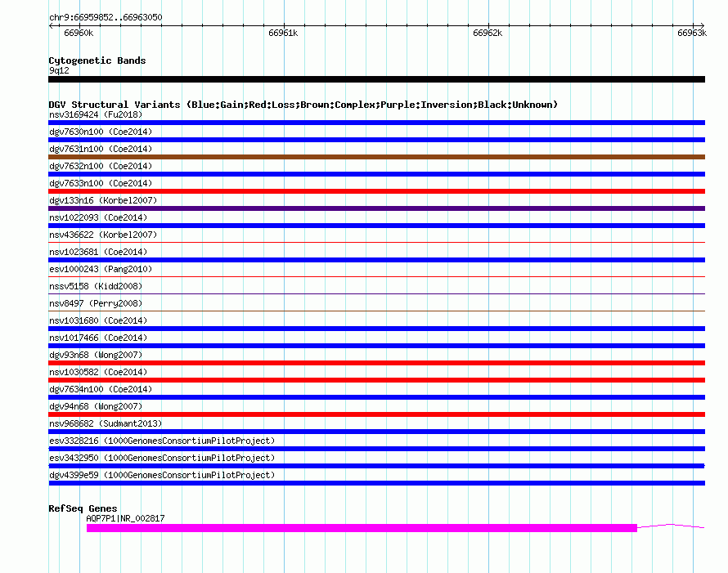Select the blue bar of esv3432950

(x=376, y=466)
